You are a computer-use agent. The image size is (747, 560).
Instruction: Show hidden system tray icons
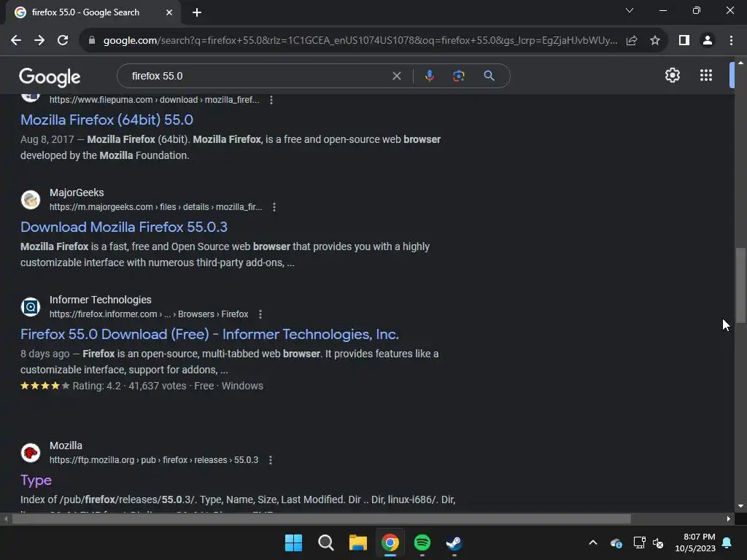click(x=592, y=542)
